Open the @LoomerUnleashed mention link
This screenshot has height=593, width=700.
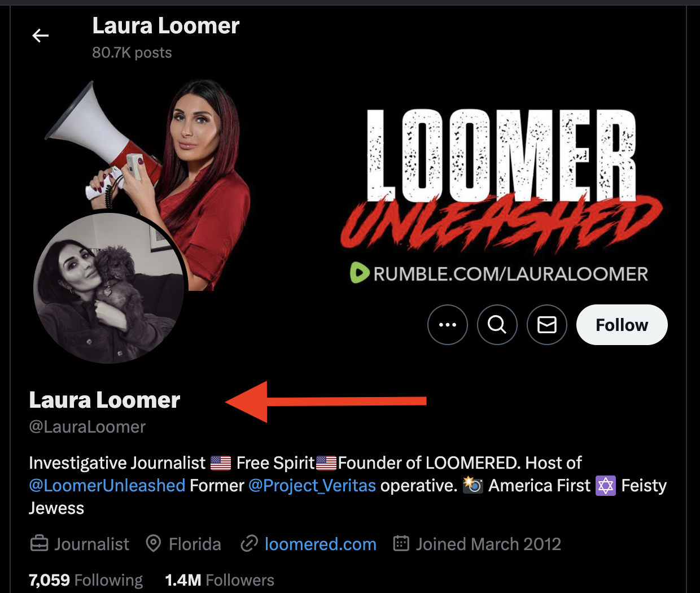[107, 486]
